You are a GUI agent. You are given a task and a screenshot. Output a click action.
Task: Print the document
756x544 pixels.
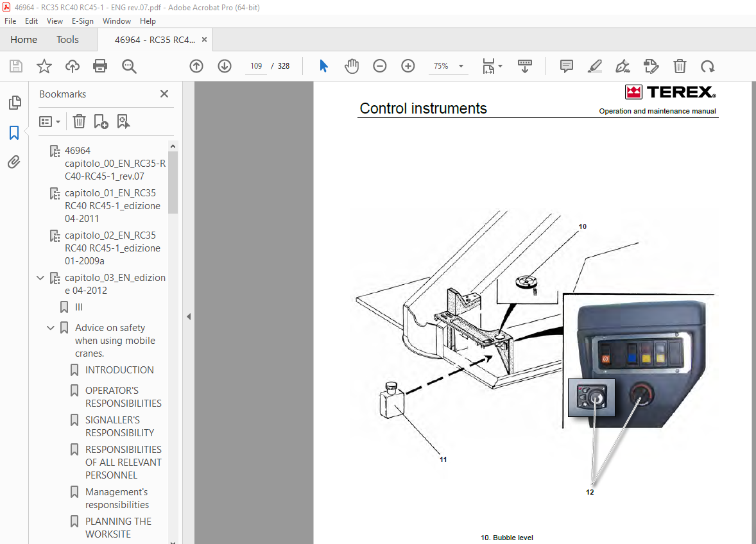(x=100, y=66)
